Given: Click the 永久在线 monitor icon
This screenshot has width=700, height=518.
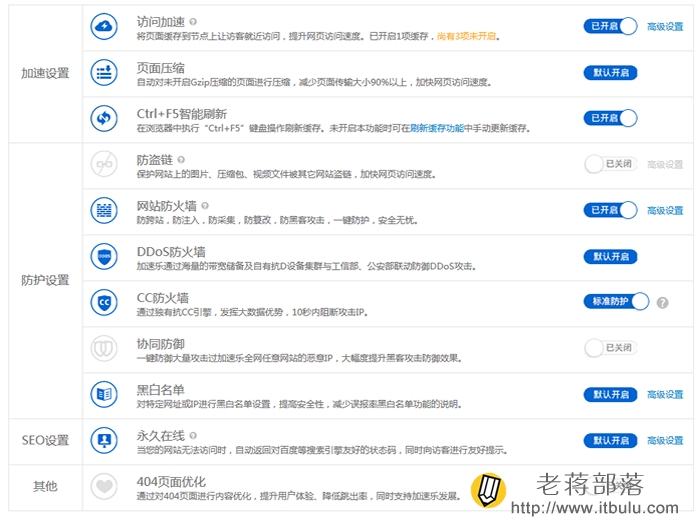Looking at the screenshot, I should click(x=104, y=440).
